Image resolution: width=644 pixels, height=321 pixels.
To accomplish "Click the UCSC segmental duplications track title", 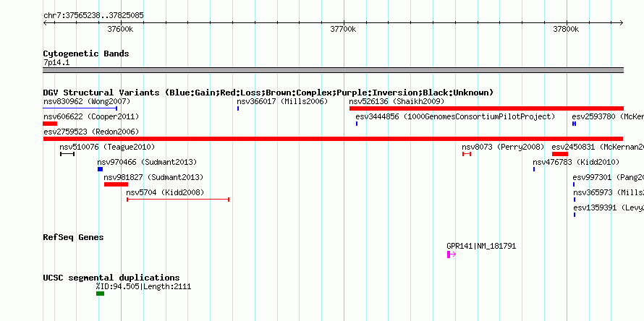I will 111,278.
